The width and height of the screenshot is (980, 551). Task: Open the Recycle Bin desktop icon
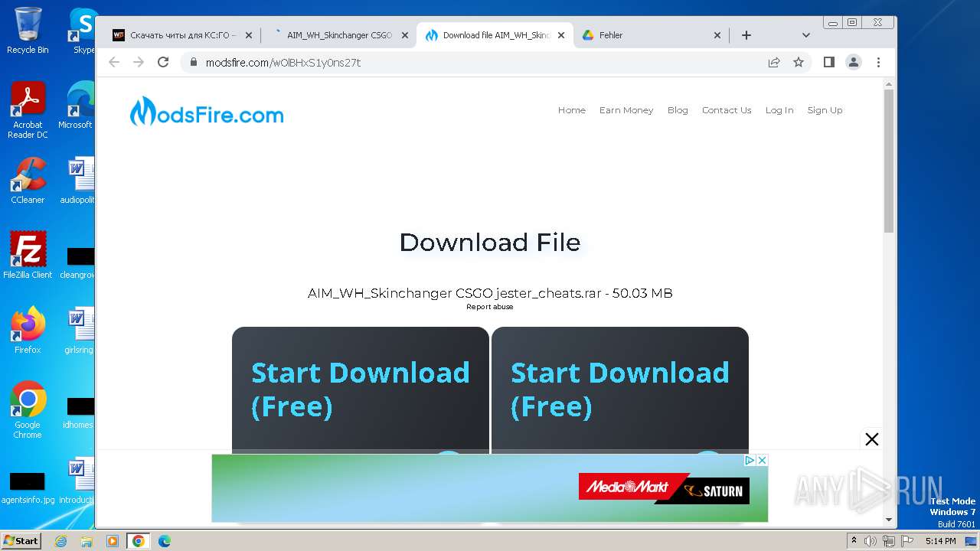click(x=28, y=31)
